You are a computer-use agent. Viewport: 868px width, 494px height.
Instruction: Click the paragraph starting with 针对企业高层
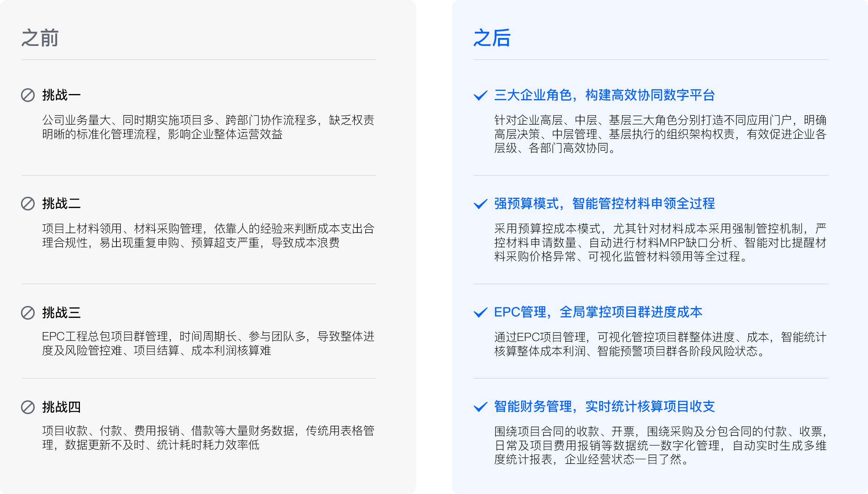click(x=660, y=134)
